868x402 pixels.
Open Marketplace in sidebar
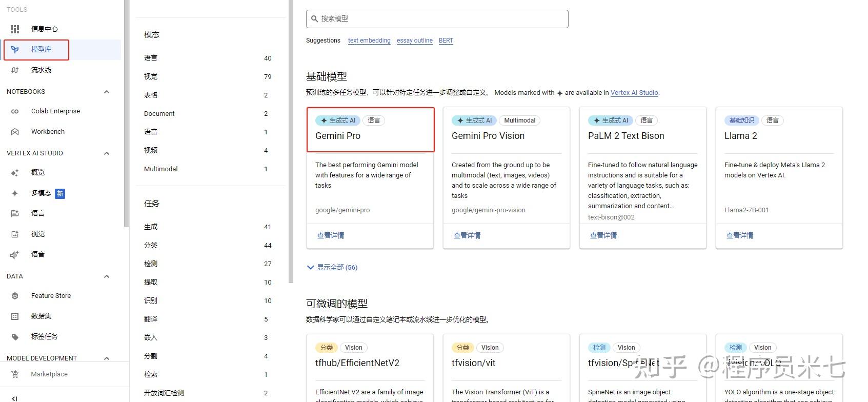(x=62, y=374)
